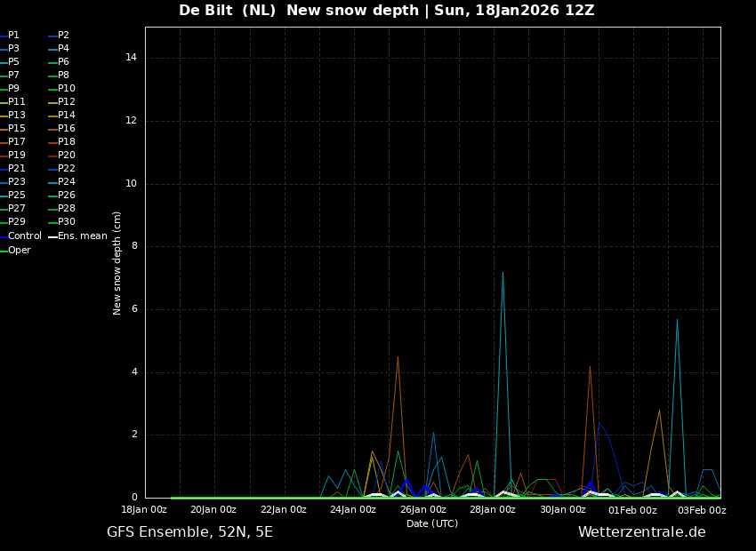756x551 pixels.
Task: Click the y-axis label New snow depth (cm)
Action: (117, 263)
